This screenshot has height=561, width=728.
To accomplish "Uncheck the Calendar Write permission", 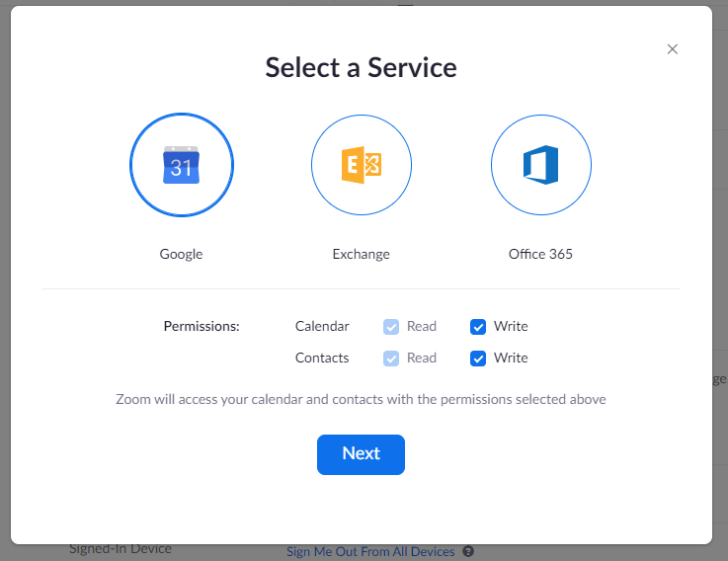I will click(x=478, y=327).
